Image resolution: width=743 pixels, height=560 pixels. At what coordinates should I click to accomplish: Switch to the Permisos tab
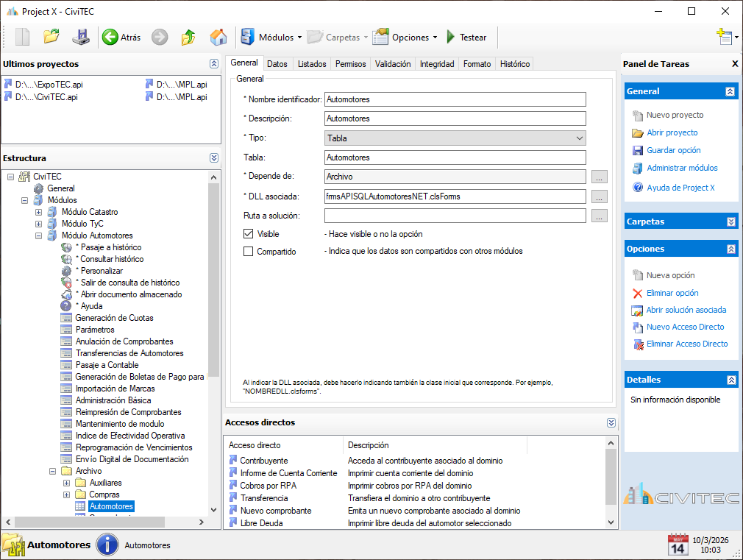tap(351, 64)
